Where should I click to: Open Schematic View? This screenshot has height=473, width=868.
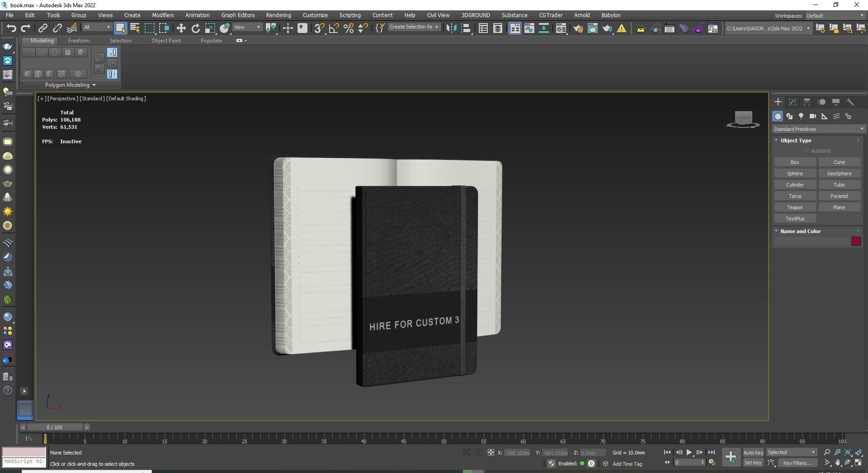(x=544, y=28)
